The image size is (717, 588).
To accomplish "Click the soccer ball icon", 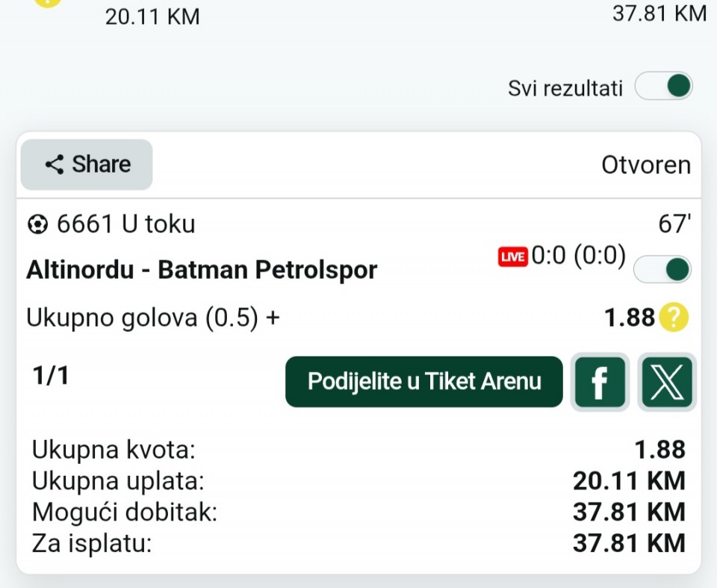I will [x=37, y=225].
